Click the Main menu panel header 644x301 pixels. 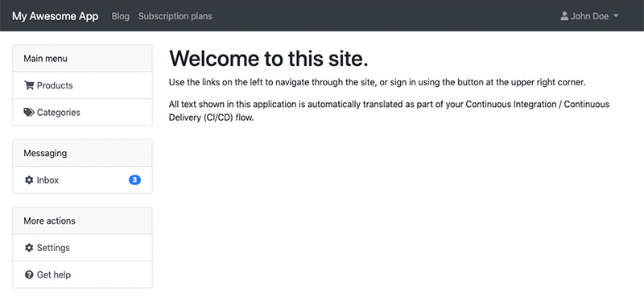pyautogui.click(x=82, y=58)
